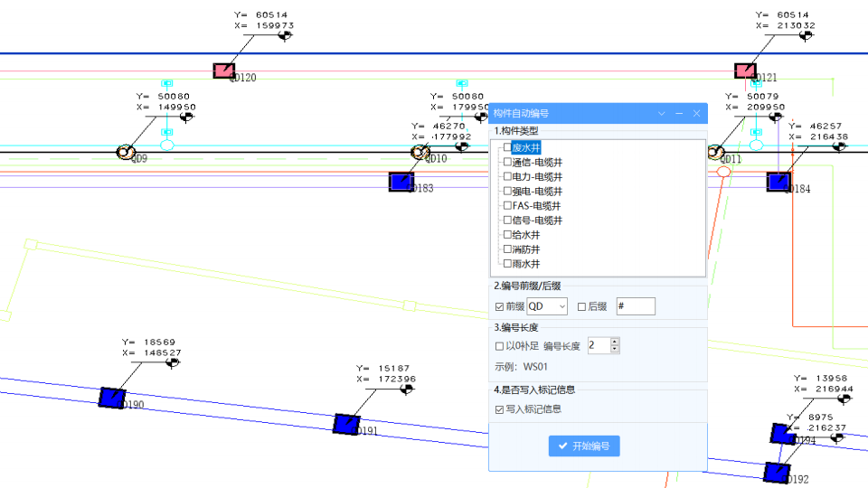Click coordinate marker symbol for X=216438 label
This screenshot has height=488, width=868.
tap(839, 146)
